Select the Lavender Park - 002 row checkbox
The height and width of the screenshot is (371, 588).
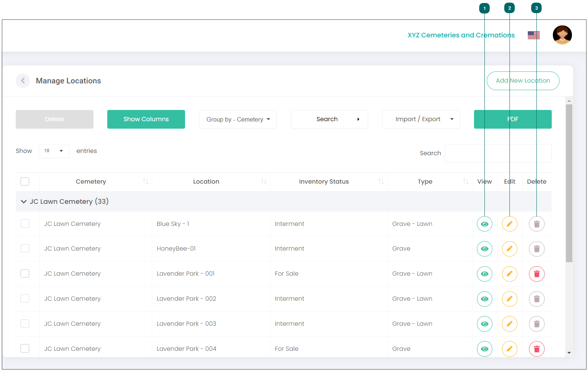click(x=25, y=298)
